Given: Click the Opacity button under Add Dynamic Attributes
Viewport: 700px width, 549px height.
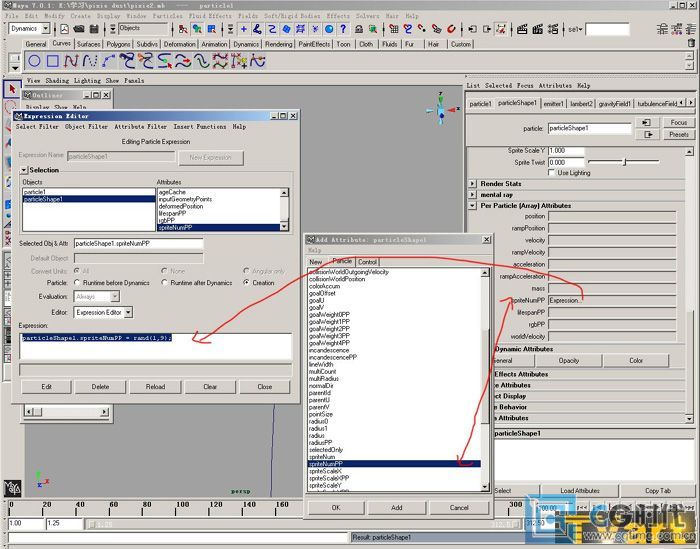Looking at the screenshot, I should point(568,360).
